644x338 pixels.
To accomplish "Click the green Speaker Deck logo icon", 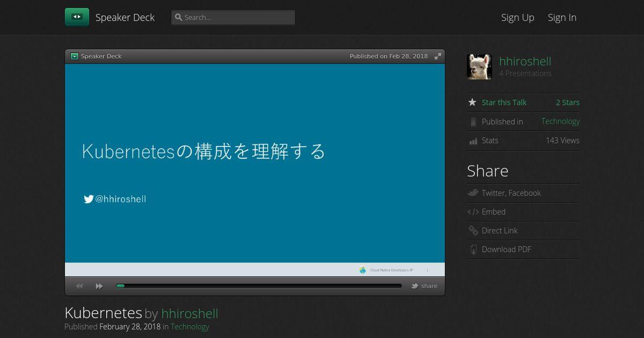I will click(77, 17).
